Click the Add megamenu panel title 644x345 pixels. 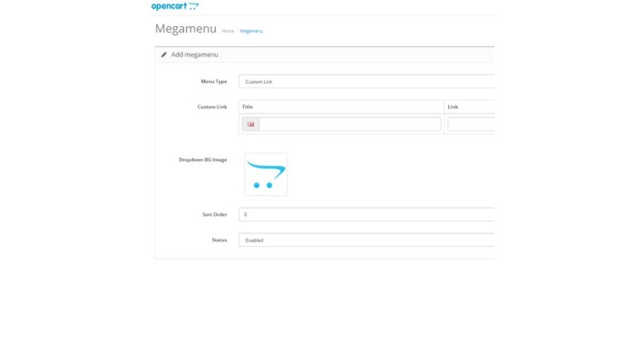click(195, 54)
